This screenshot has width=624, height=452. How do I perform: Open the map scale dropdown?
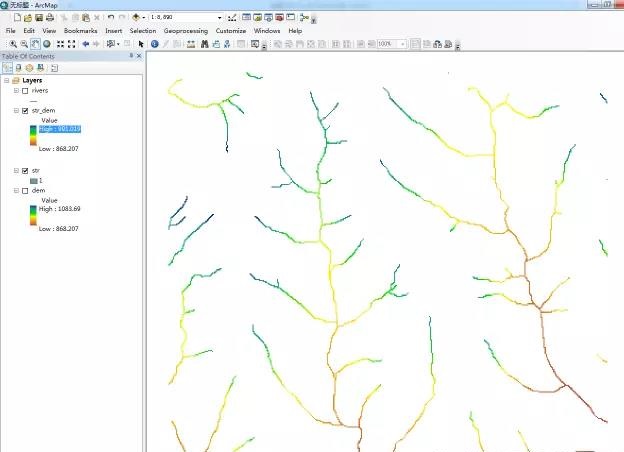coord(219,18)
